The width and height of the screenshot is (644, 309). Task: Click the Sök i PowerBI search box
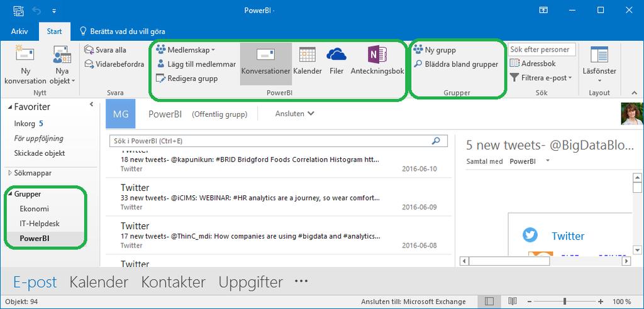tap(278, 141)
